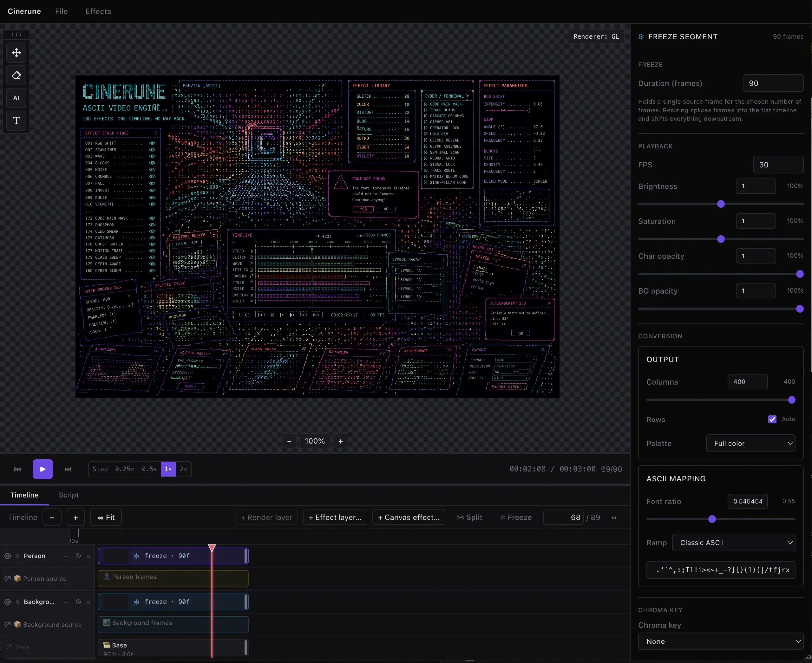Image resolution: width=812 pixels, height=663 pixels.
Task: Click the arrow icon right of the frame counter
Action: pos(614,518)
